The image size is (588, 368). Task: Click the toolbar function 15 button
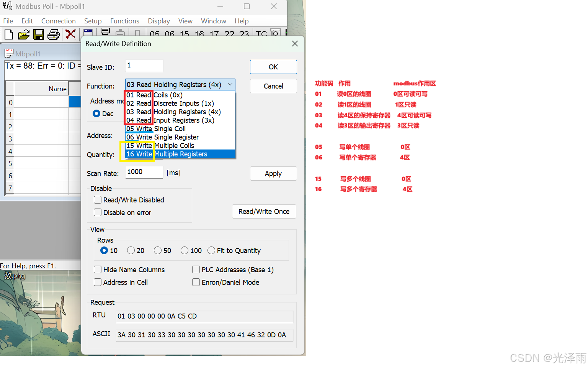185,34
